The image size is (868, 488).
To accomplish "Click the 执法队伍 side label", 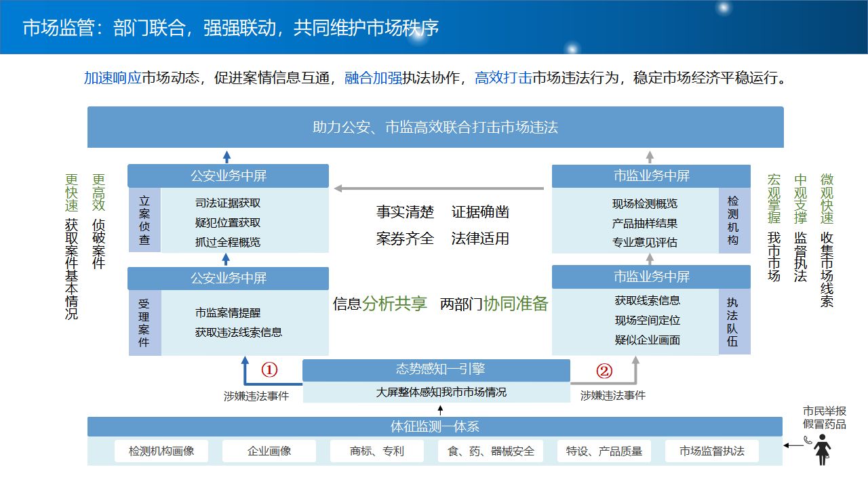I will pyautogui.click(x=734, y=322).
